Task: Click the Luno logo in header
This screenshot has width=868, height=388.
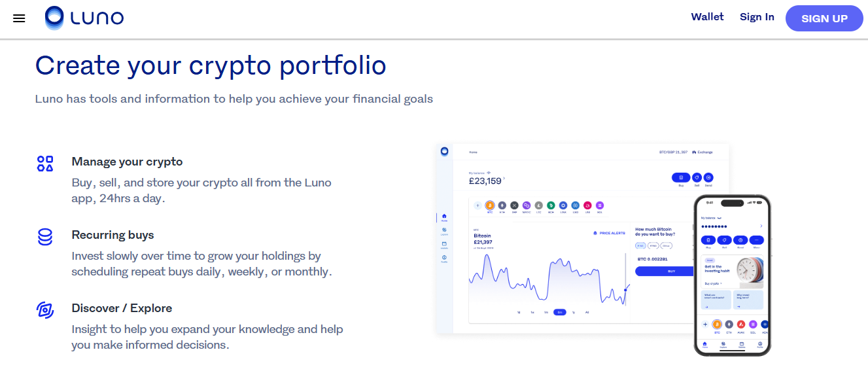Action: coord(84,18)
